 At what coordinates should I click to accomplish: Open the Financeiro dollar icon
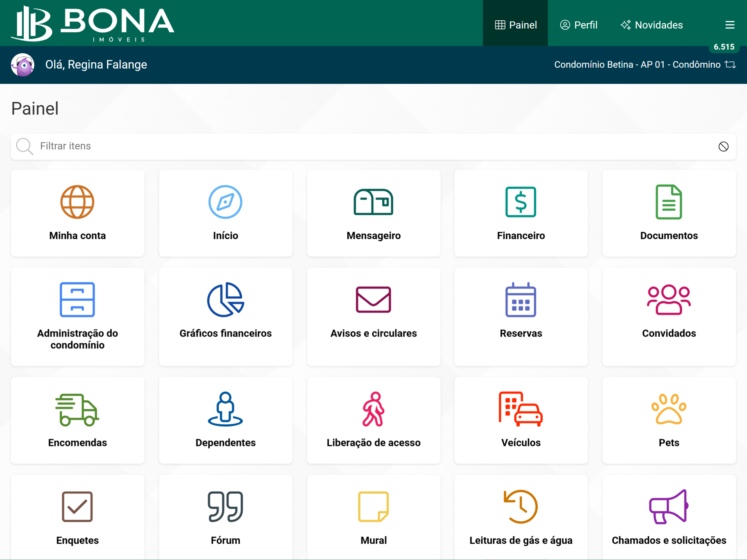coord(521,202)
